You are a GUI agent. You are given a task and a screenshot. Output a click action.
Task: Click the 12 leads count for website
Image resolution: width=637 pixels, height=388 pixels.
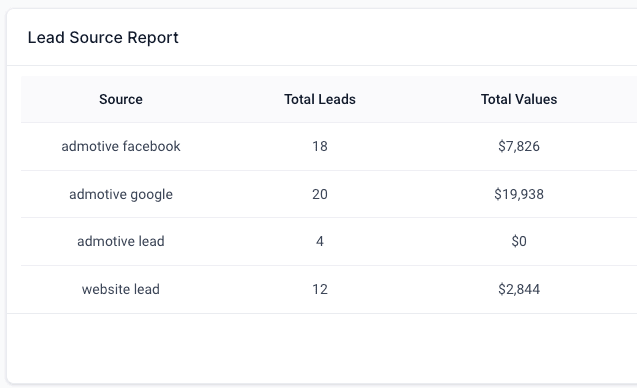pos(320,289)
